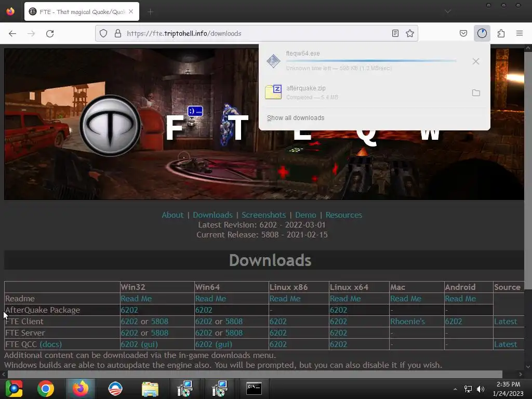532x399 pixels.
Task: Click the address bar URL field
Action: tap(256, 33)
